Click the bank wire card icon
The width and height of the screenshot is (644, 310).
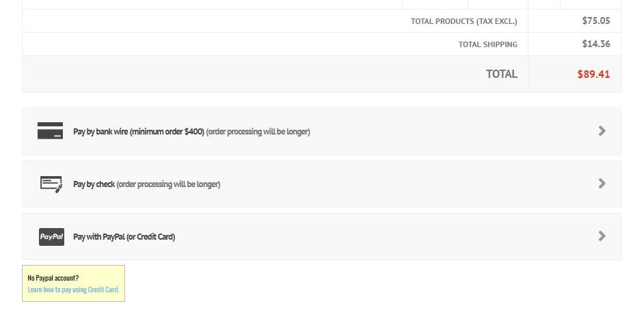50,131
